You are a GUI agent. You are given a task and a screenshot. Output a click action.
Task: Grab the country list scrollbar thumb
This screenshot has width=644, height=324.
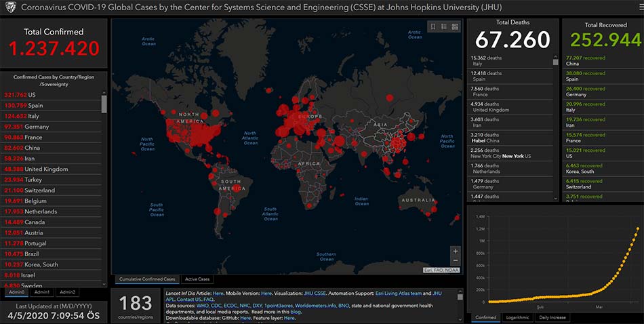(104, 104)
